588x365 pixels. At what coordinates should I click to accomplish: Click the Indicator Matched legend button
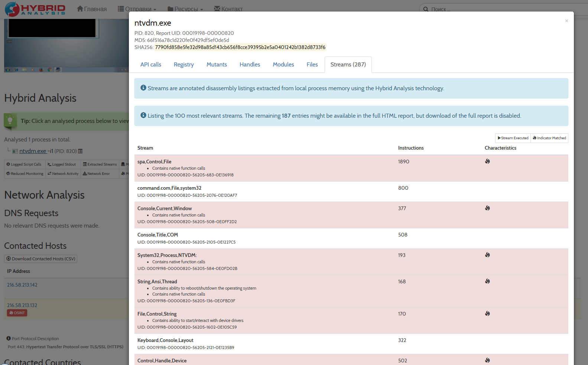549,138
